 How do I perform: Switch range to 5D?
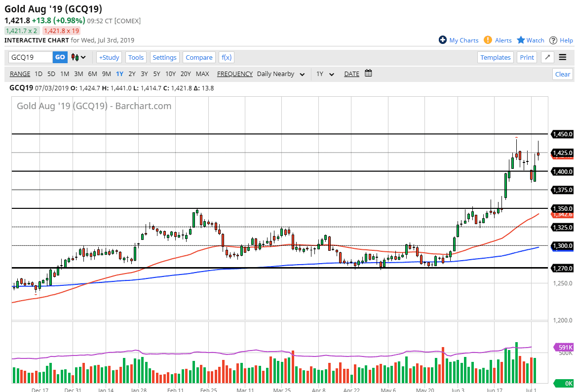51,74
